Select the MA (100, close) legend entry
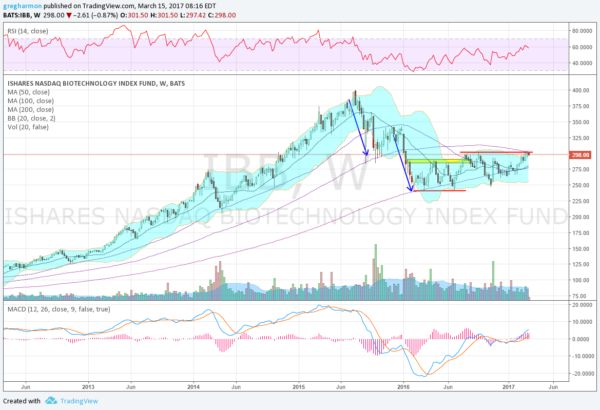The height and width of the screenshot is (410, 600). (x=31, y=101)
